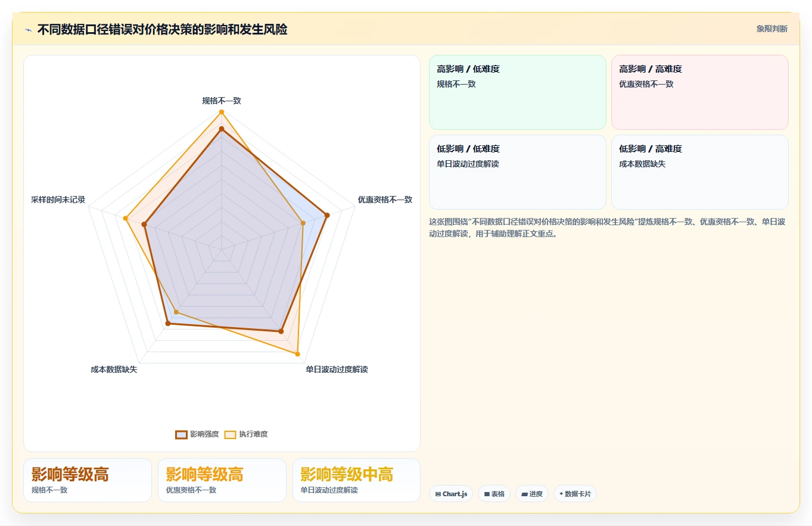The image size is (812, 526).
Task: Click the orange 执行难度 point near 采样时间未记录
Action: [125, 219]
